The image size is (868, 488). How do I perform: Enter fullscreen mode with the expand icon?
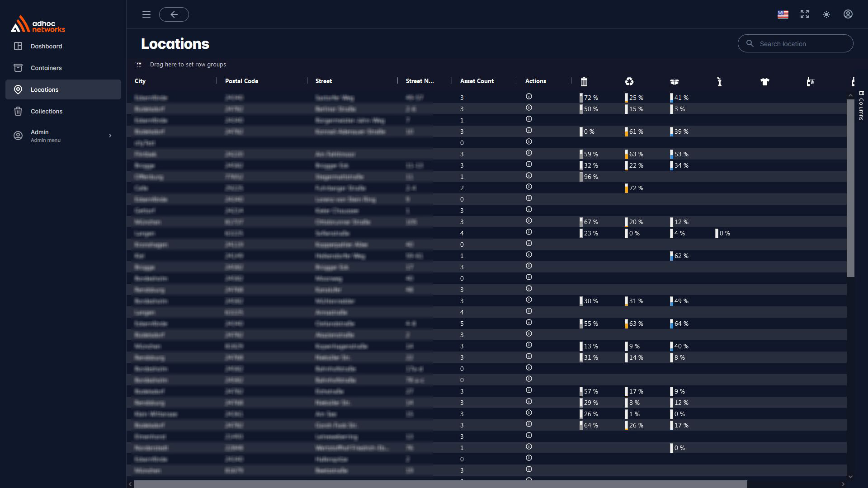click(805, 14)
